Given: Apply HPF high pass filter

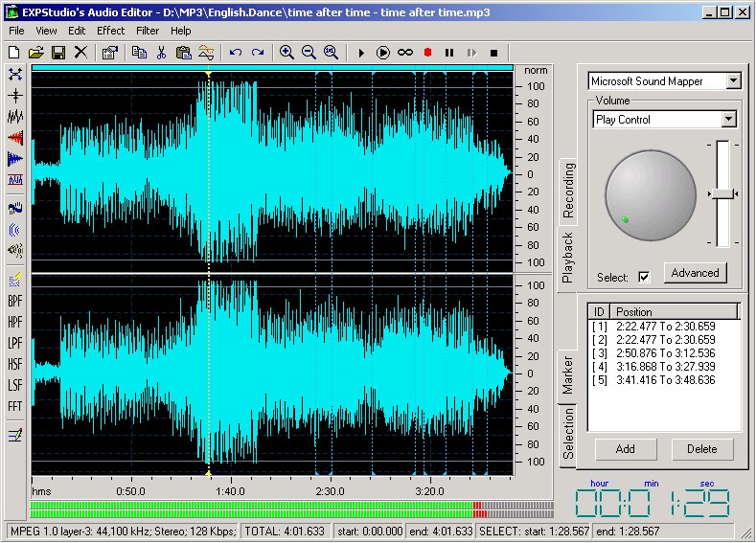Looking at the screenshot, I should point(15,322).
